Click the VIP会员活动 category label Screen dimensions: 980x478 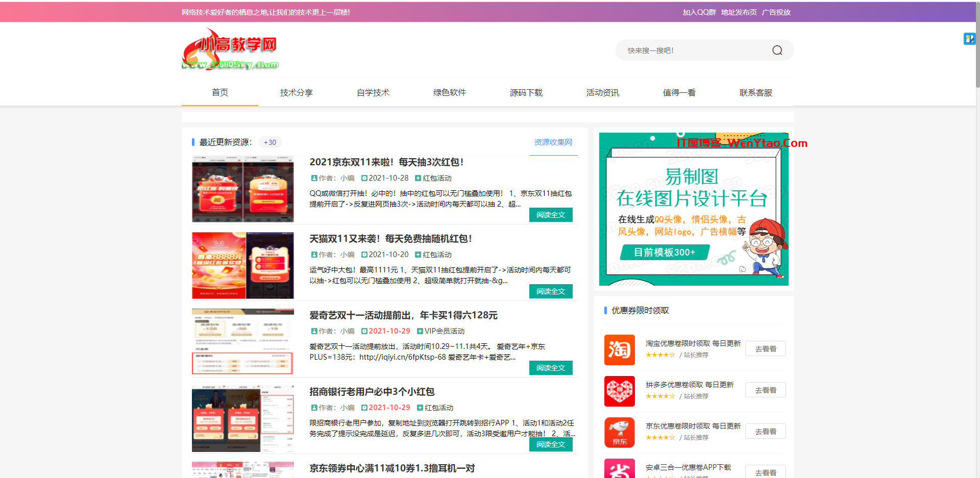pyautogui.click(x=445, y=331)
